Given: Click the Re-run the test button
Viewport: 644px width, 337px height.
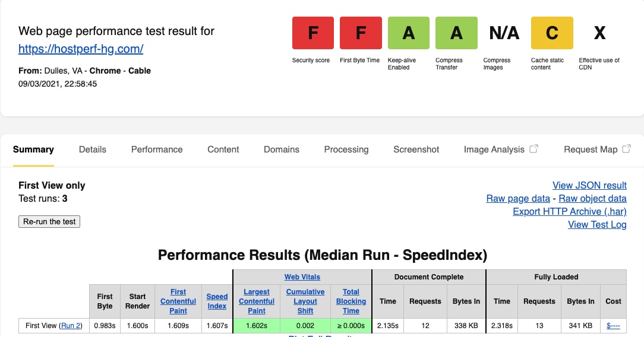Looking at the screenshot, I should coord(49,221).
